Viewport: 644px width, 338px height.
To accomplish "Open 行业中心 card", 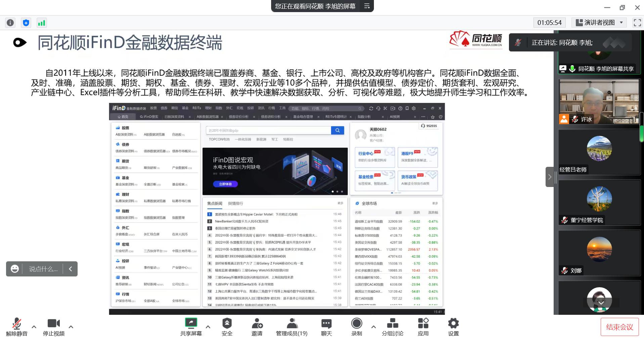I will 375,157.
